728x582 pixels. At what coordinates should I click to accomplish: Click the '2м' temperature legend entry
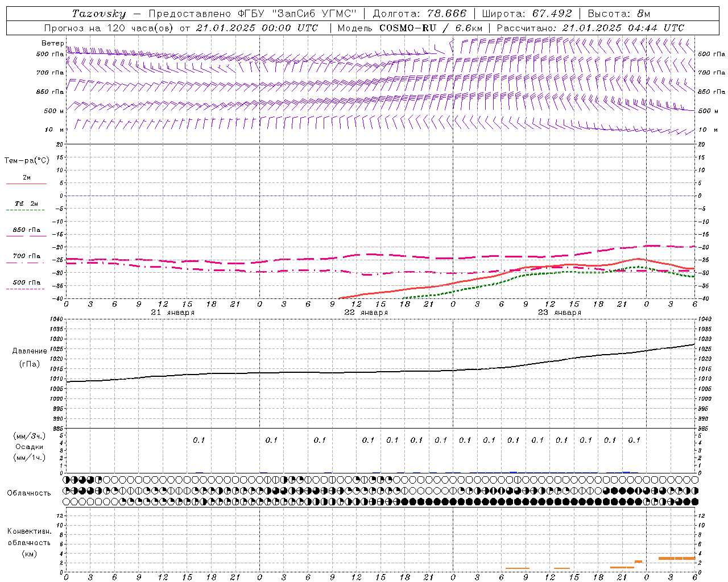pyautogui.click(x=27, y=178)
